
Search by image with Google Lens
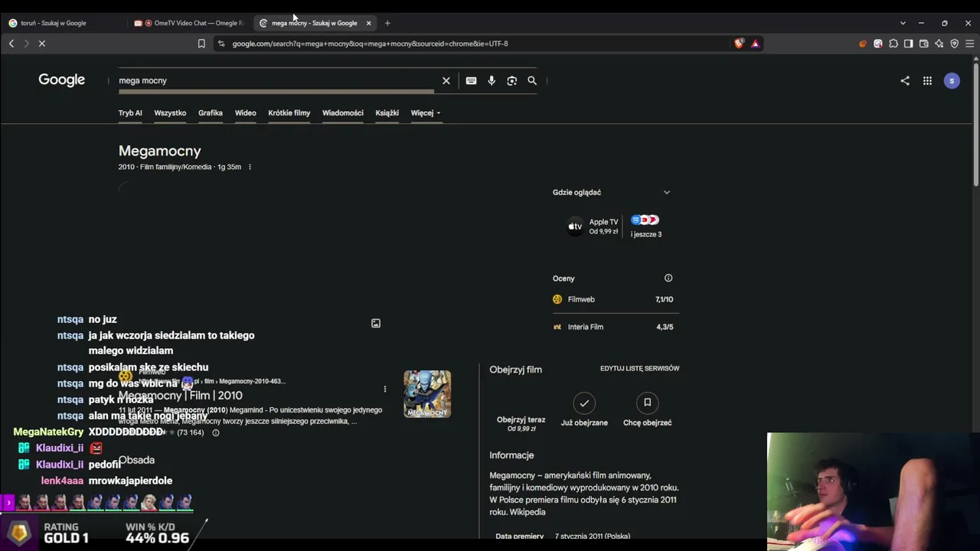click(x=512, y=80)
